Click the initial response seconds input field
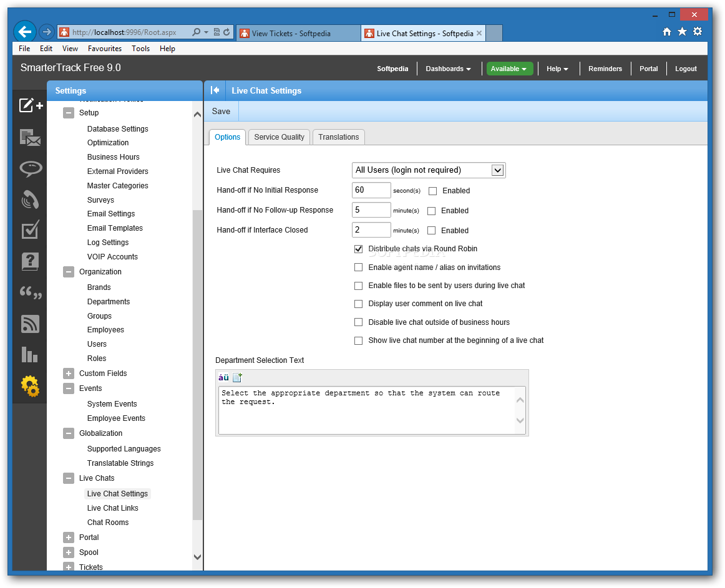The width and height of the screenshot is (725, 588). 371,190
